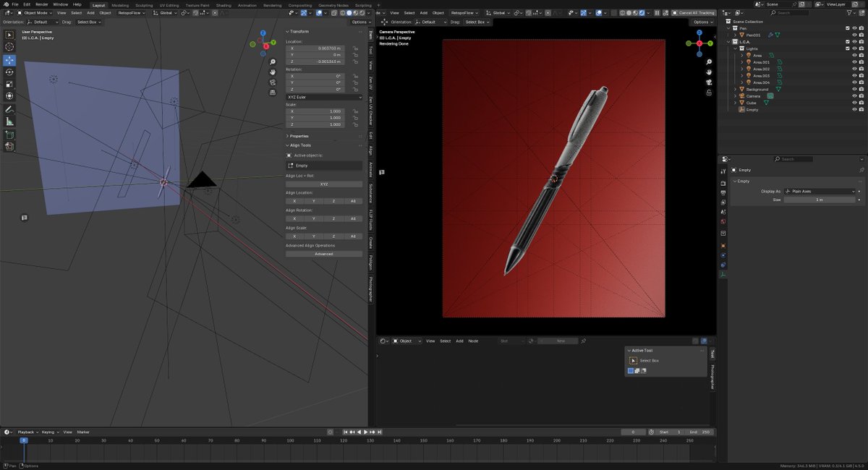Viewport: 868px width, 470px height.
Task: Exclude L.C.A. collection via checkbox
Action: 847,41
